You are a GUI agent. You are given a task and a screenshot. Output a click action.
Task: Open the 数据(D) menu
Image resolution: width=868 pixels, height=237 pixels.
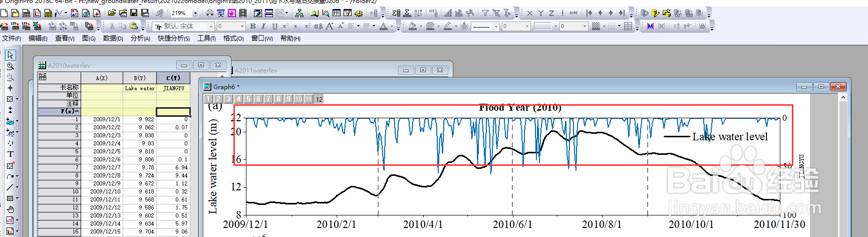(x=113, y=38)
